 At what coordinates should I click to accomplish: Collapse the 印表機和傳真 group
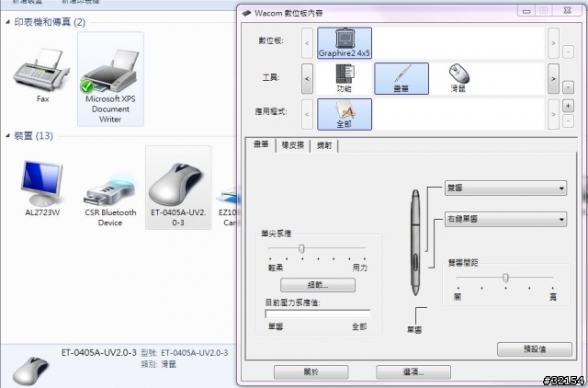[x=7, y=22]
